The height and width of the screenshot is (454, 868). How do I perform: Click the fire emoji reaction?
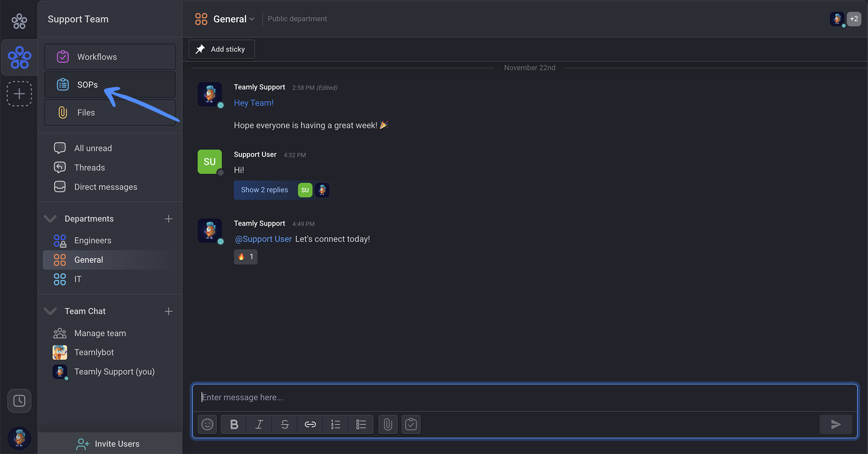tap(246, 257)
